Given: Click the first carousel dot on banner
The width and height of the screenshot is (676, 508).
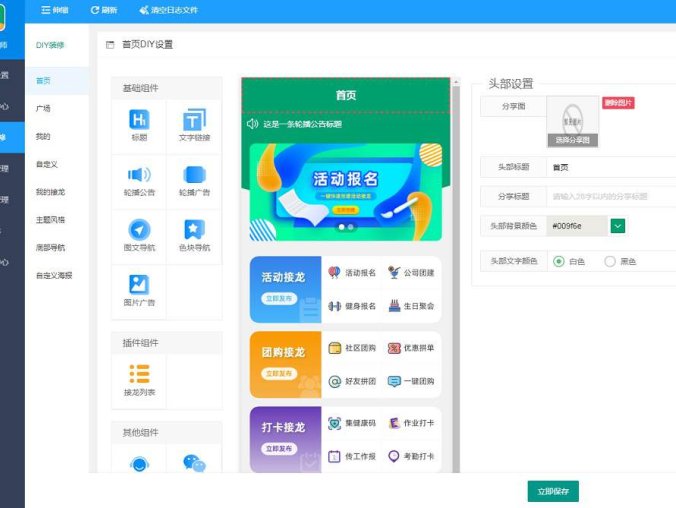Looking at the screenshot, I should (x=341, y=227).
